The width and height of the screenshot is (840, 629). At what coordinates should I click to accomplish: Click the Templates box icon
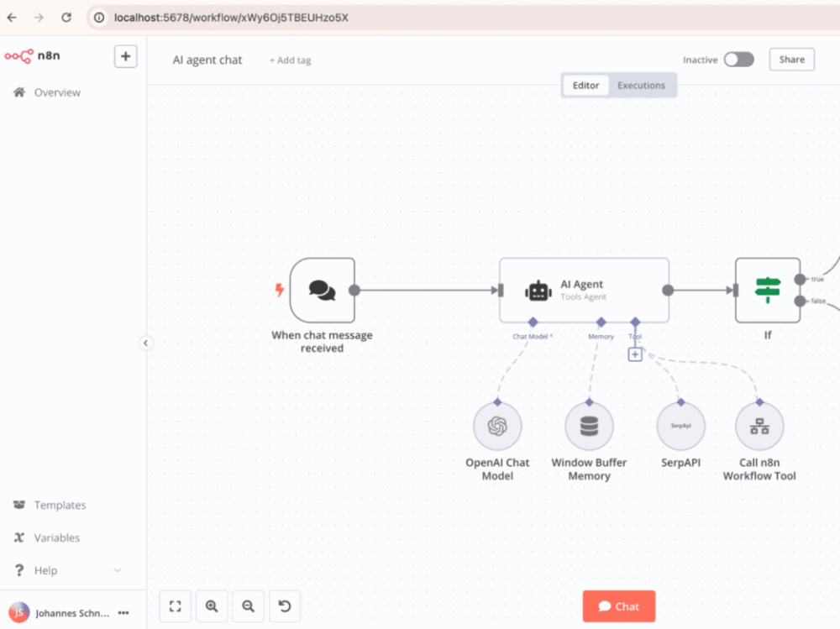19,505
